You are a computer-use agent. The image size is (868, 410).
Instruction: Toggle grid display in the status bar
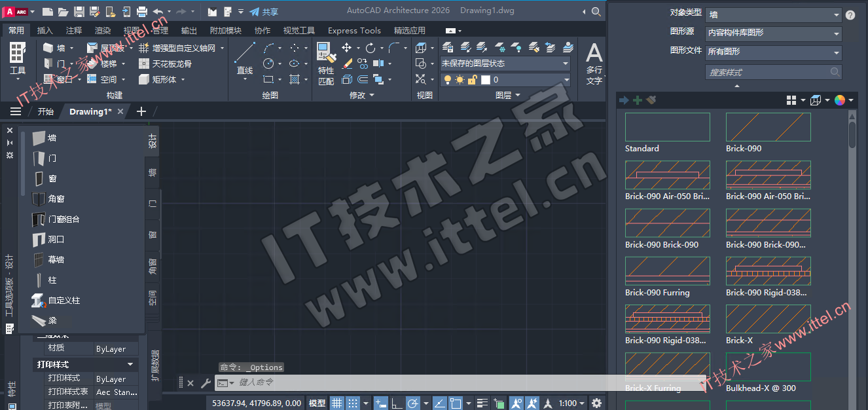(336, 403)
